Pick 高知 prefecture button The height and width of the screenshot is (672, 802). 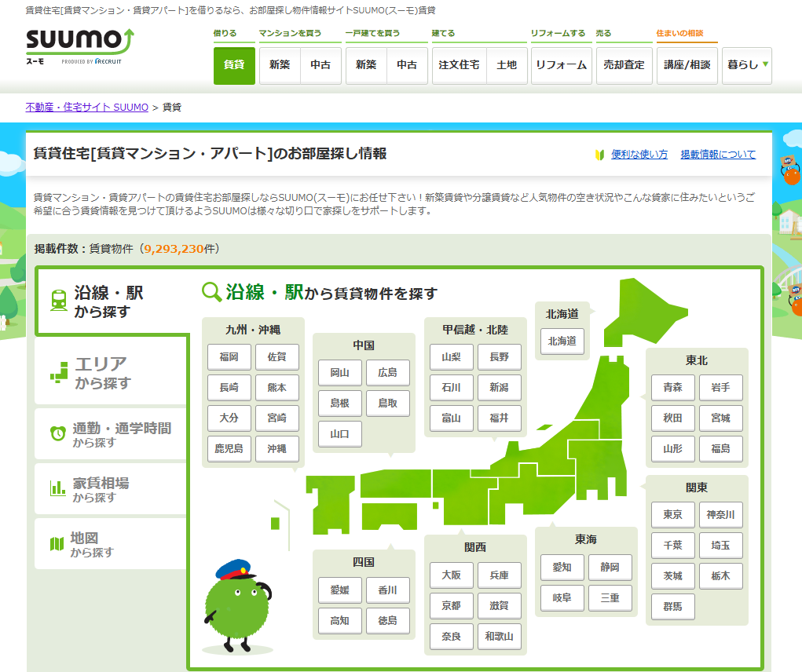(339, 620)
